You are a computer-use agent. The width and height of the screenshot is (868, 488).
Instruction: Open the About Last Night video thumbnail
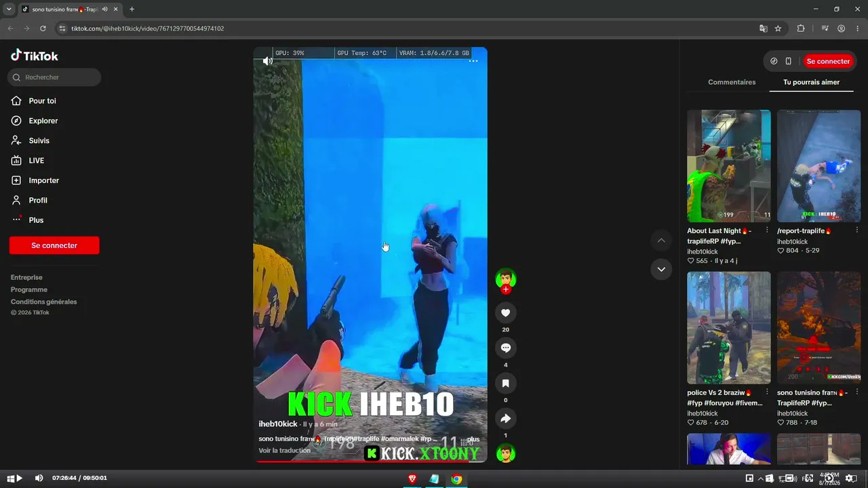click(729, 166)
